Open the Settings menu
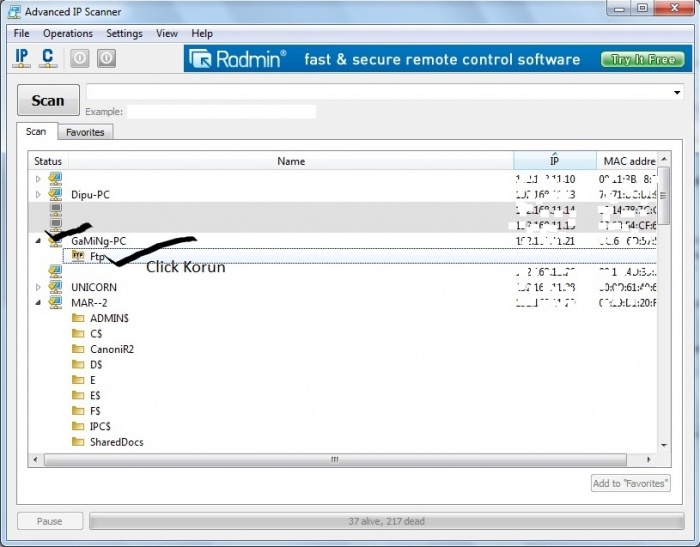 pos(124,33)
